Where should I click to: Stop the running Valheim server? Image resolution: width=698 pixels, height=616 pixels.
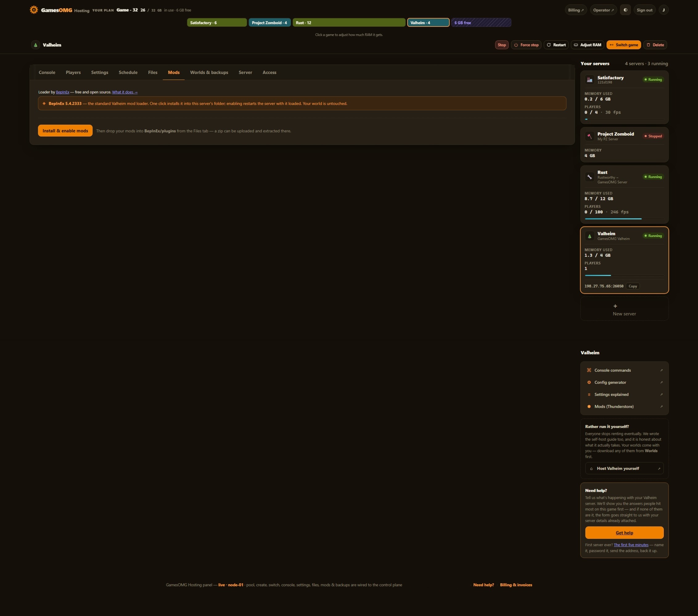tap(502, 45)
